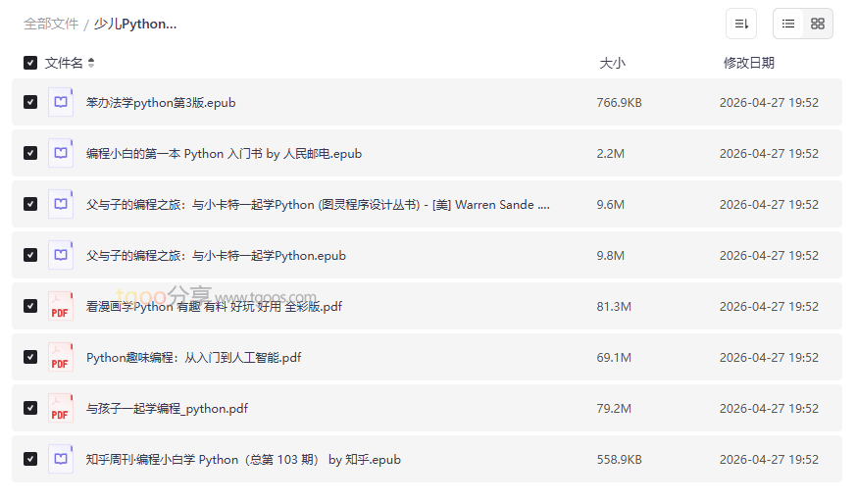This screenshot has height=504, width=857.
Task: Click PDF icon for 与孩子一起学编程_python
Action: click(x=61, y=408)
